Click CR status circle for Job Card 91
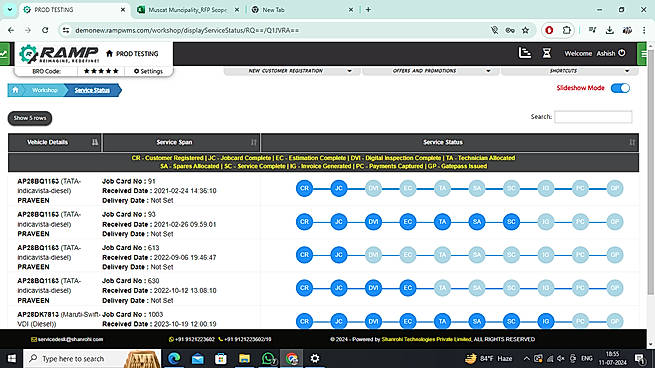Screen dimensions: 655x368 [x=305, y=188]
